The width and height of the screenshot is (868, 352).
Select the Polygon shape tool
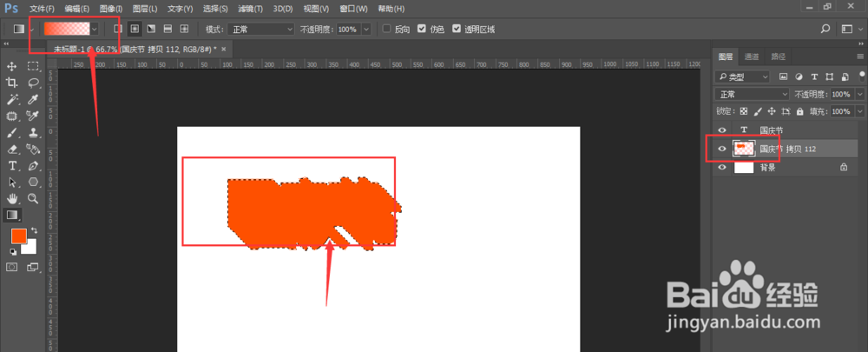[x=33, y=182]
